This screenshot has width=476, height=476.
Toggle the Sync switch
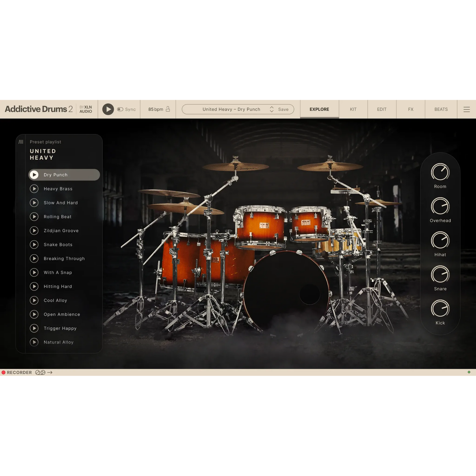click(x=120, y=109)
